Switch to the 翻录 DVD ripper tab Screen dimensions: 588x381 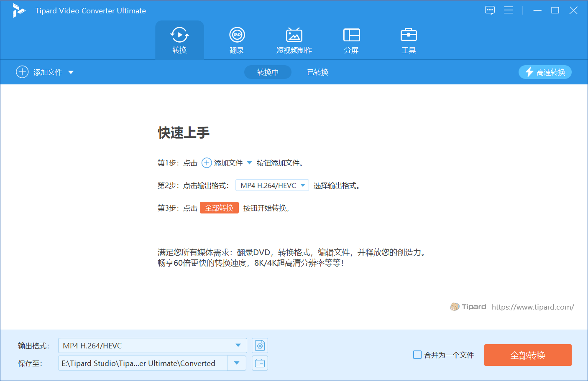237,40
